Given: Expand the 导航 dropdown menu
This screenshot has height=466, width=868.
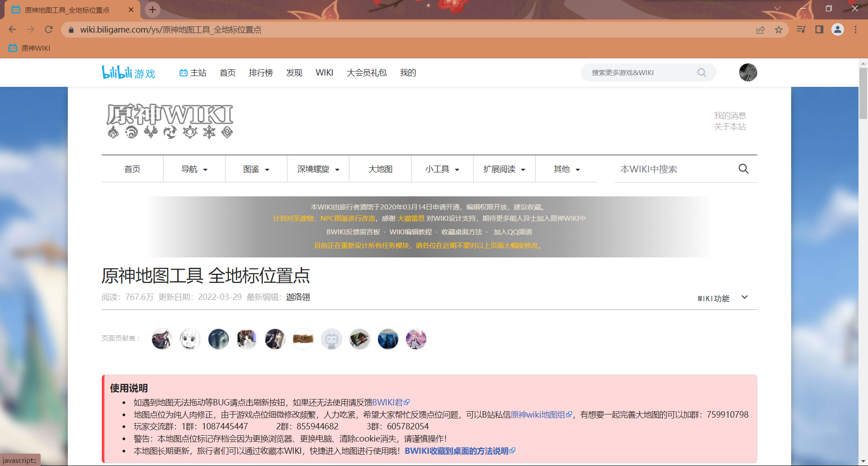Looking at the screenshot, I should pyautogui.click(x=194, y=169).
